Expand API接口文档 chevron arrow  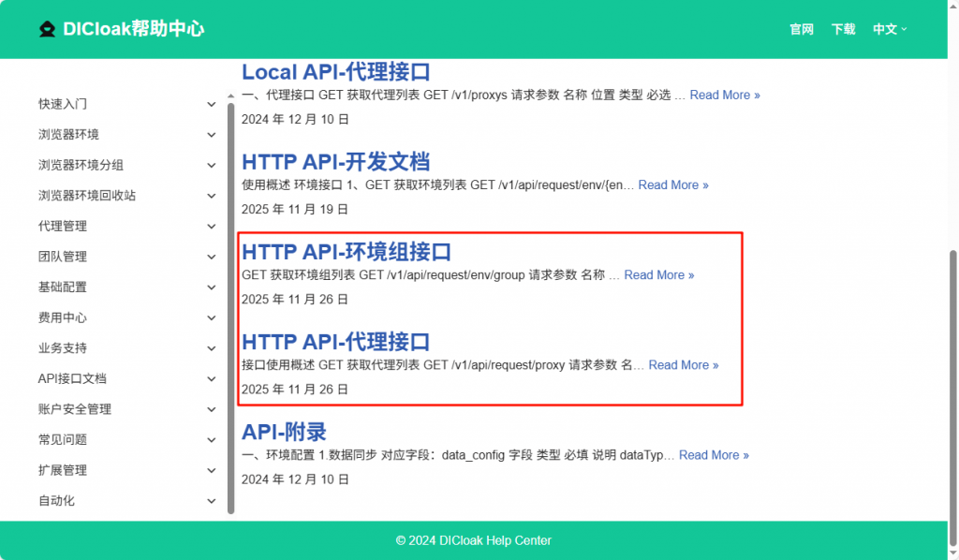211,379
